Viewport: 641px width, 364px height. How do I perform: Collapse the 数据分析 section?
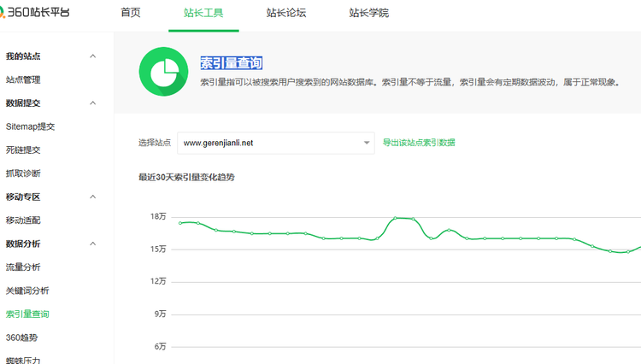(93, 244)
